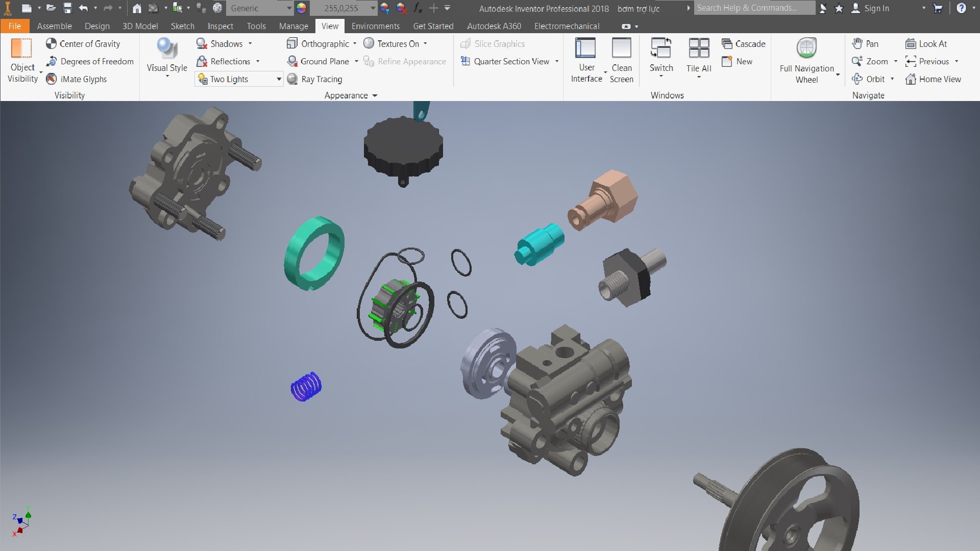Open Object Visibility options
Image resolution: width=980 pixels, height=551 pixels.
(x=22, y=61)
